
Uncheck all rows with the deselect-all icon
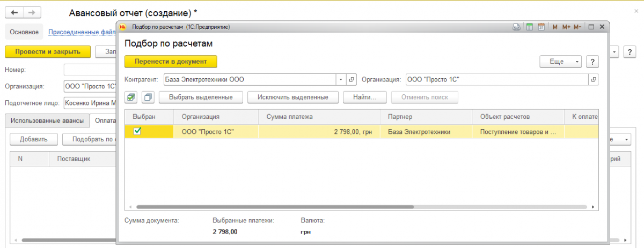(x=148, y=97)
